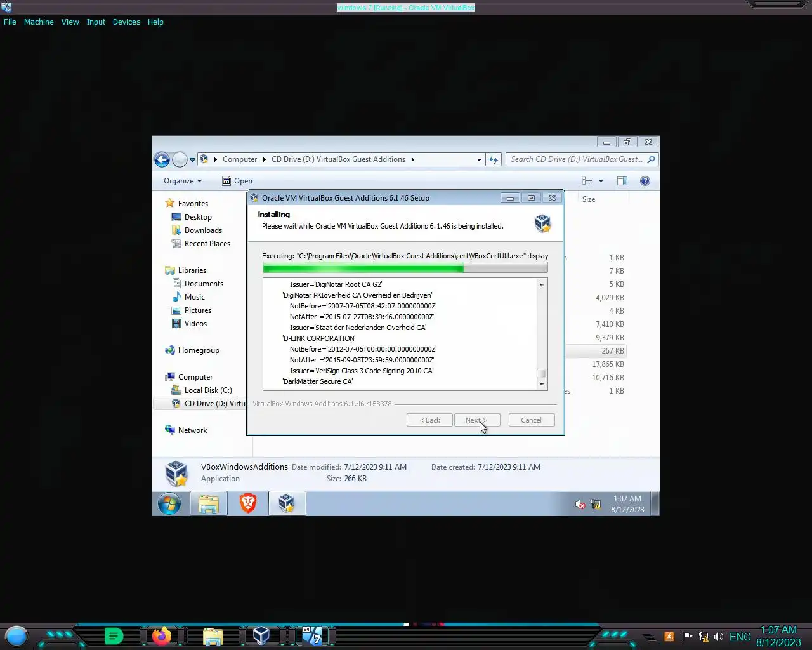The width and height of the screenshot is (812, 650).
Task: Click the guest Show desktop button
Action: pyautogui.click(x=655, y=504)
